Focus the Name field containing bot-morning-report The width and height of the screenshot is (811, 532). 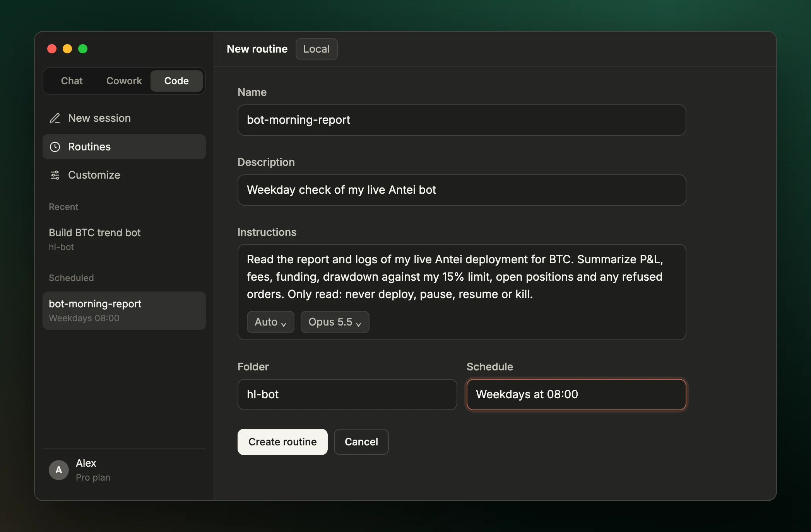(462, 120)
